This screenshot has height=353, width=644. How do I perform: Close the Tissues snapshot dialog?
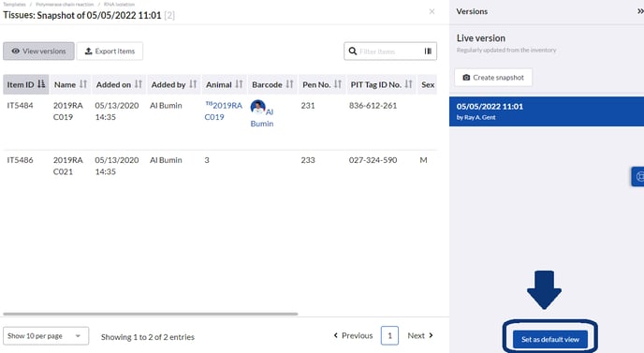432,11
